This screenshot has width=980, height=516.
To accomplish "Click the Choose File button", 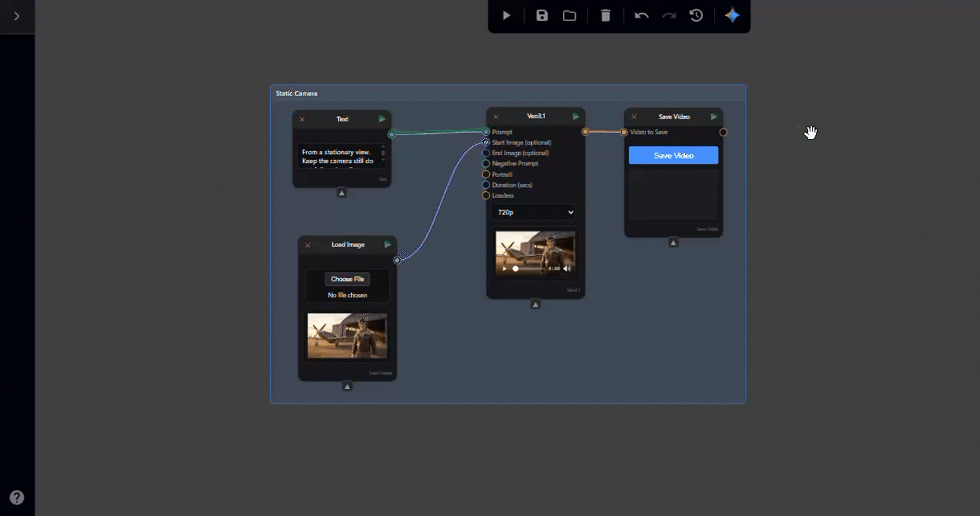I will tap(347, 279).
